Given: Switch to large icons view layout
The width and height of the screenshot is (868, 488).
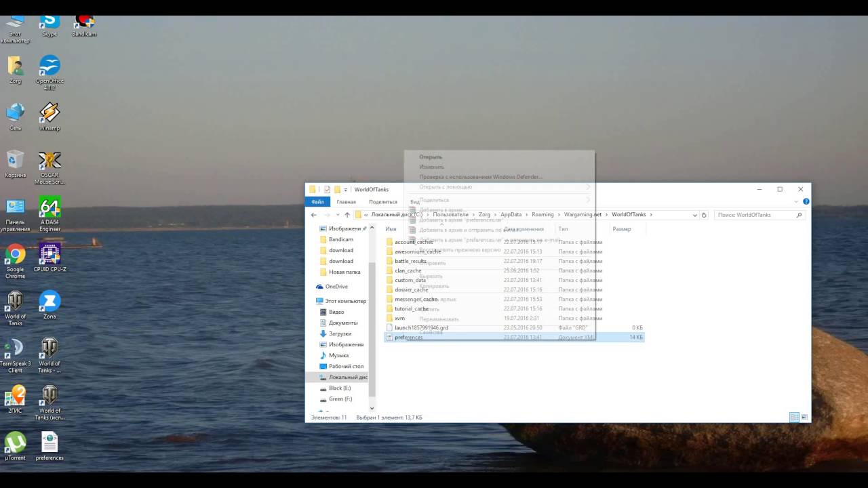Looking at the screenshot, I should 804,418.
